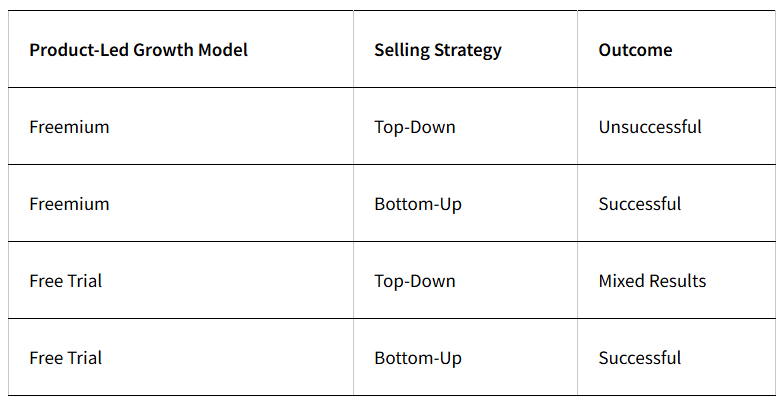Select the "Mixed Results" outcome cell
The width and height of the screenshot is (784, 407).
click(x=652, y=281)
